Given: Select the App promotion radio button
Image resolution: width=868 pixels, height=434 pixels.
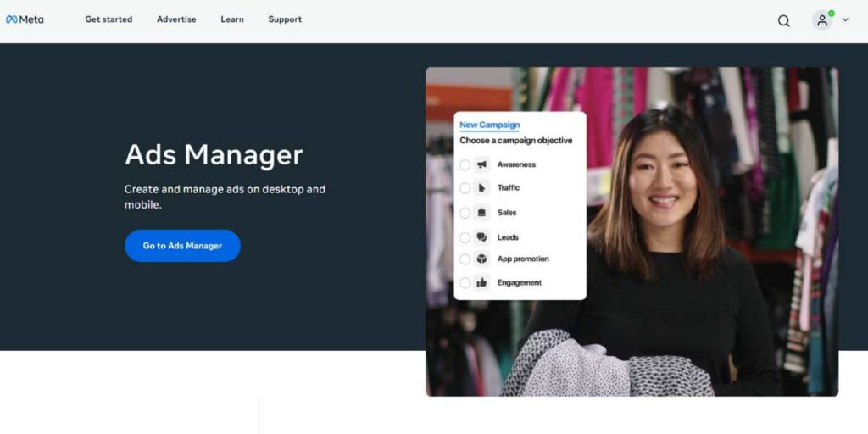Looking at the screenshot, I should (465, 259).
